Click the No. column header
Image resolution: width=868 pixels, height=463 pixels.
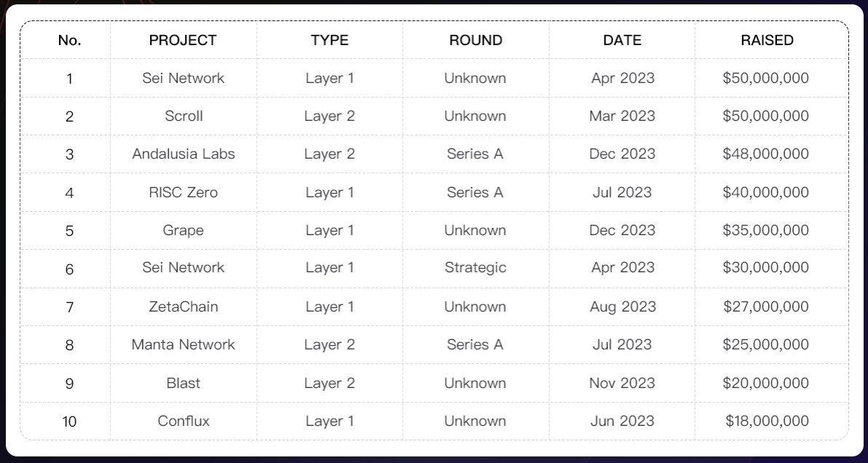click(69, 40)
